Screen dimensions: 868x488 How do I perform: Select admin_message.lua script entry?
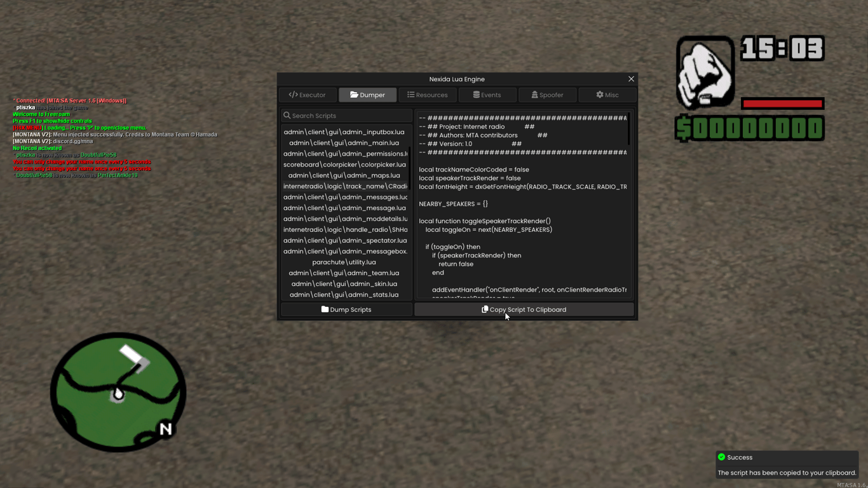tap(344, 208)
